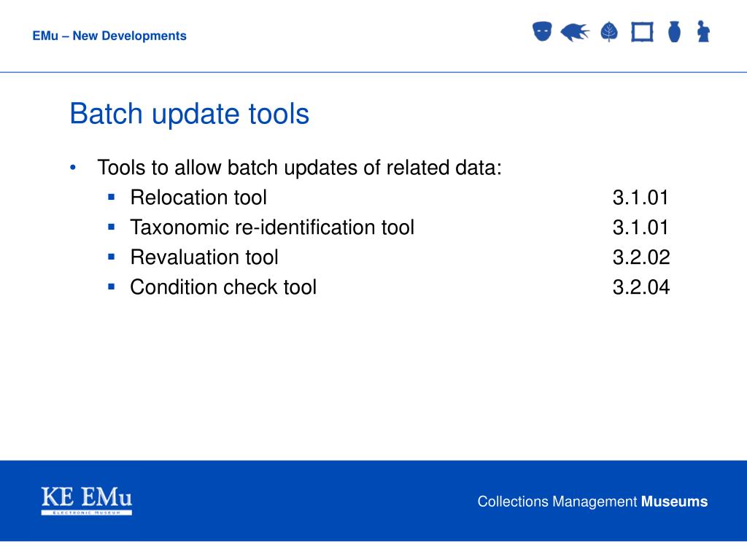
Task: Select version 3.1.01 beside Taxonomic re-identification tool
Action: 640,227
